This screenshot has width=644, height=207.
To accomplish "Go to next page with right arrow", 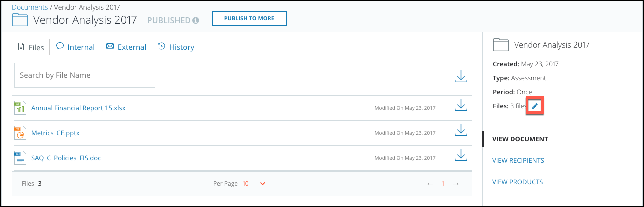I will [x=456, y=184].
